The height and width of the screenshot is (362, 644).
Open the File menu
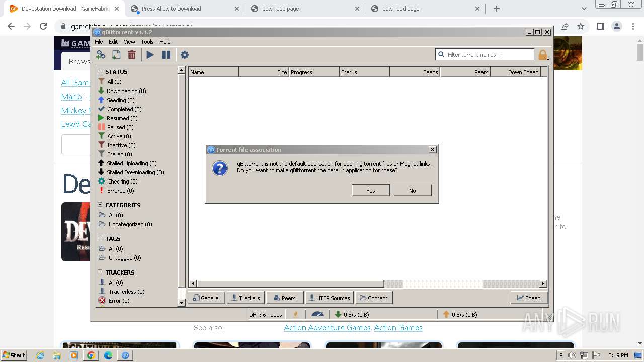(x=99, y=42)
